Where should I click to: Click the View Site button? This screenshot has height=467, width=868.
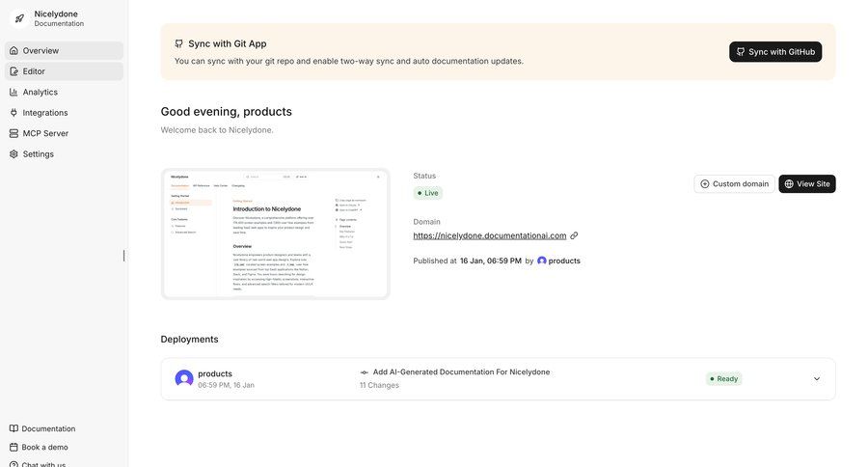coord(807,183)
